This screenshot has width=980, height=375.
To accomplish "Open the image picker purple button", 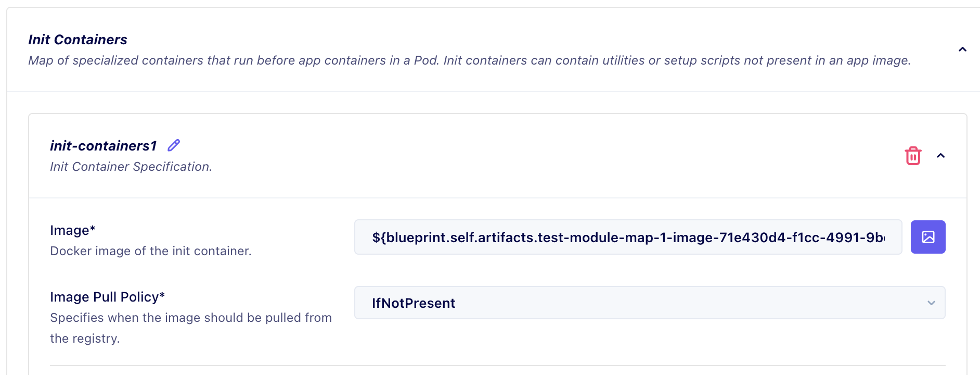I will 928,237.
